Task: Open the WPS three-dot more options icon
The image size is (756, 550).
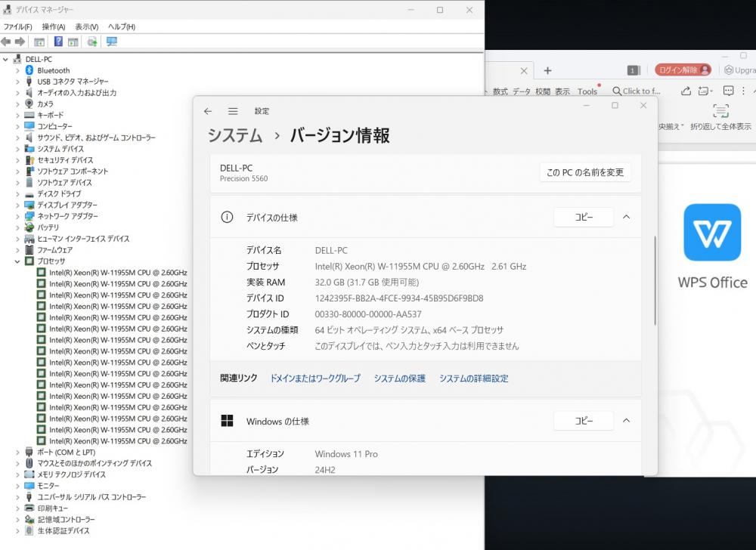Action: pos(743,91)
